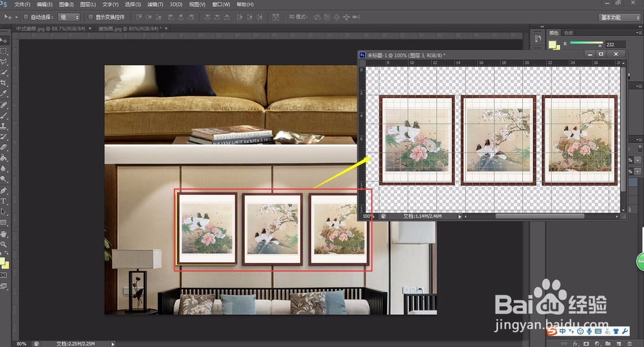Select the Path Selection tool

pos(4,212)
